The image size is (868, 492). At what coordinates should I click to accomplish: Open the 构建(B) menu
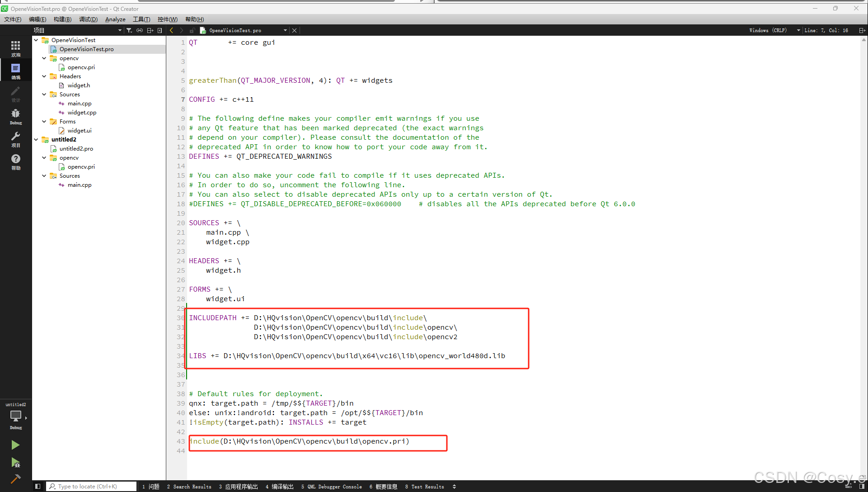[x=62, y=19]
